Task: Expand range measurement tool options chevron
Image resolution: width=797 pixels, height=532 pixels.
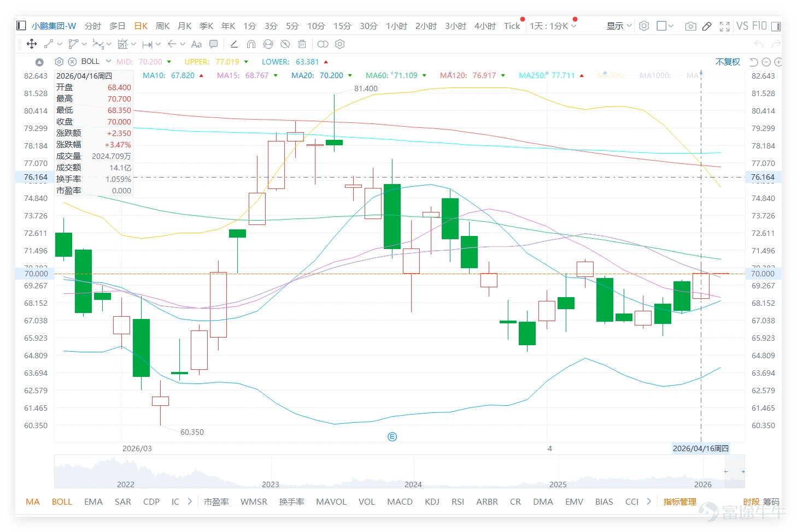Action: coord(158,44)
